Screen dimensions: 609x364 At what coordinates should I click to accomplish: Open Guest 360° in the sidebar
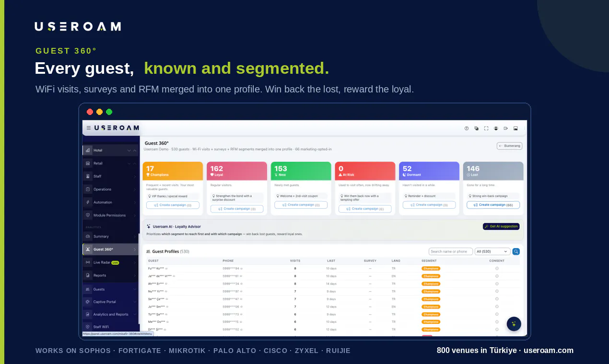click(x=110, y=250)
